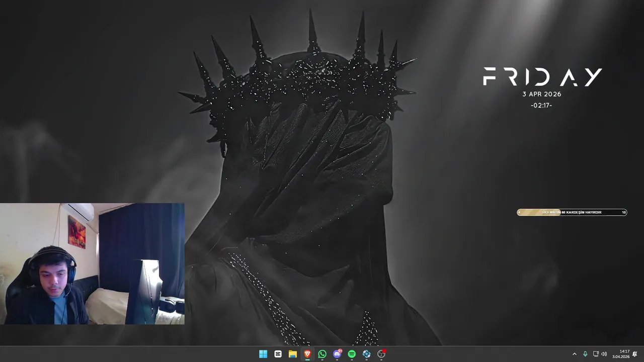Open network settings from the tray
This screenshot has width=644, height=362.
point(596,354)
